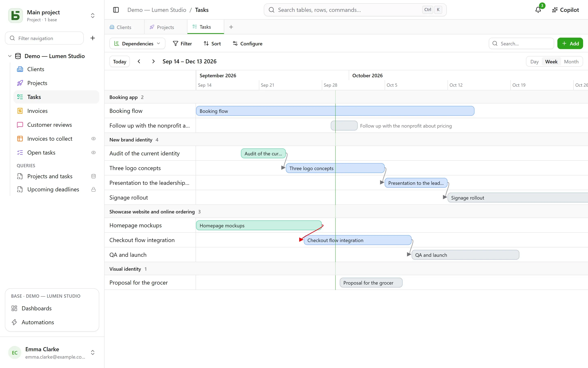
Task: Open Automations
Action: coord(52,322)
